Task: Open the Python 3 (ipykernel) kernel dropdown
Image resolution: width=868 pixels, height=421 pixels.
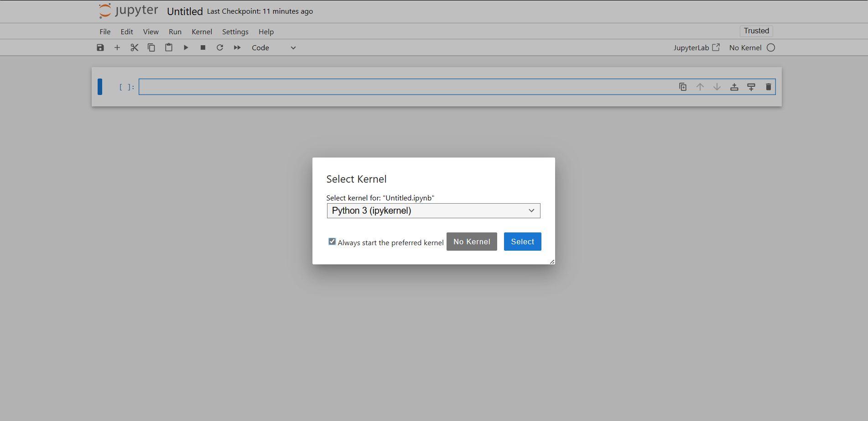Action: [x=433, y=210]
